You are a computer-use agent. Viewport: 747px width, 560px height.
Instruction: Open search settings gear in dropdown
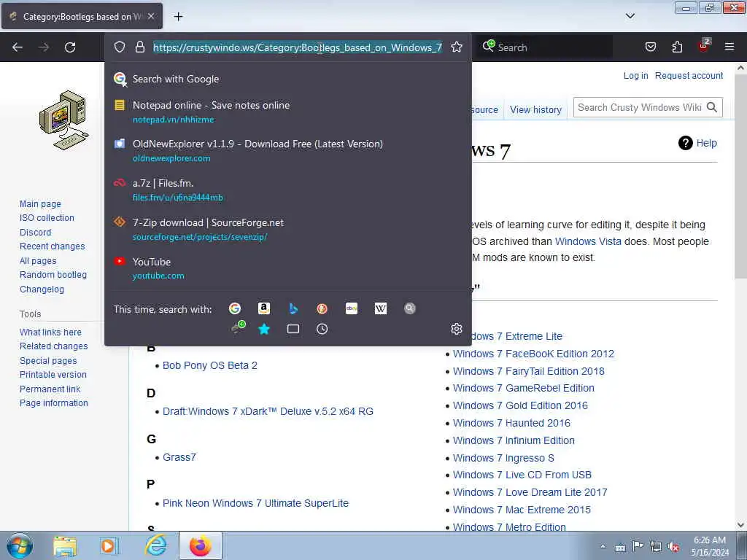click(x=457, y=329)
